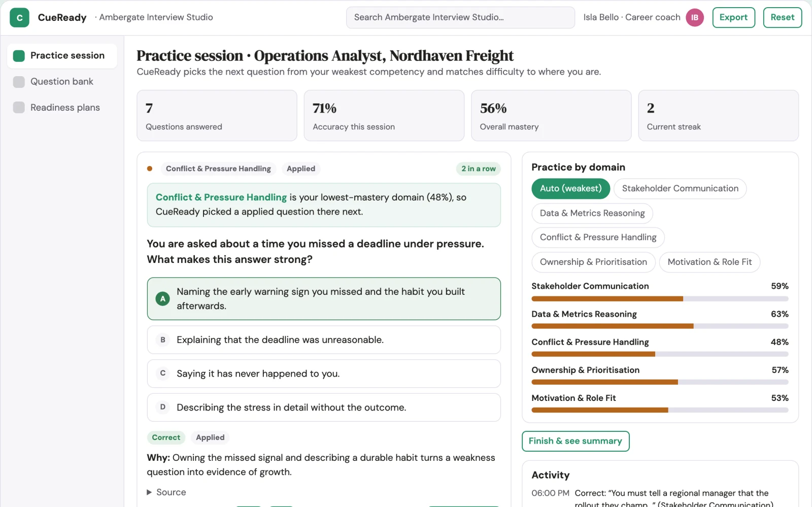Click the orange dot question indicator
Image resolution: width=812 pixels, height=507 pixels.
coord(150,168)
